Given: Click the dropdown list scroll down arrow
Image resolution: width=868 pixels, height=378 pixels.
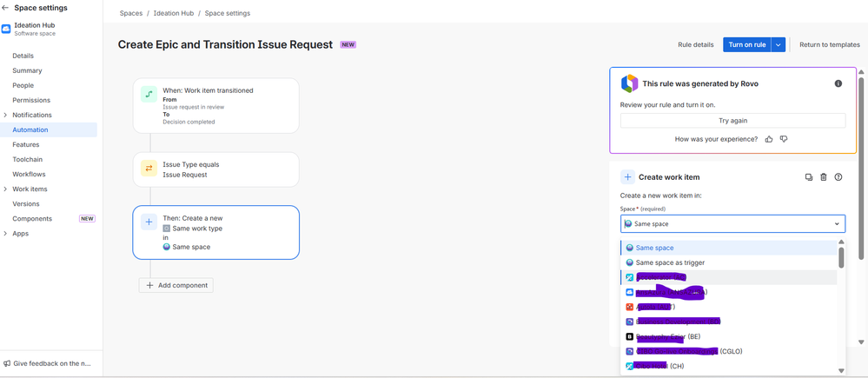Looking at the screenshot, I should 841,371.
